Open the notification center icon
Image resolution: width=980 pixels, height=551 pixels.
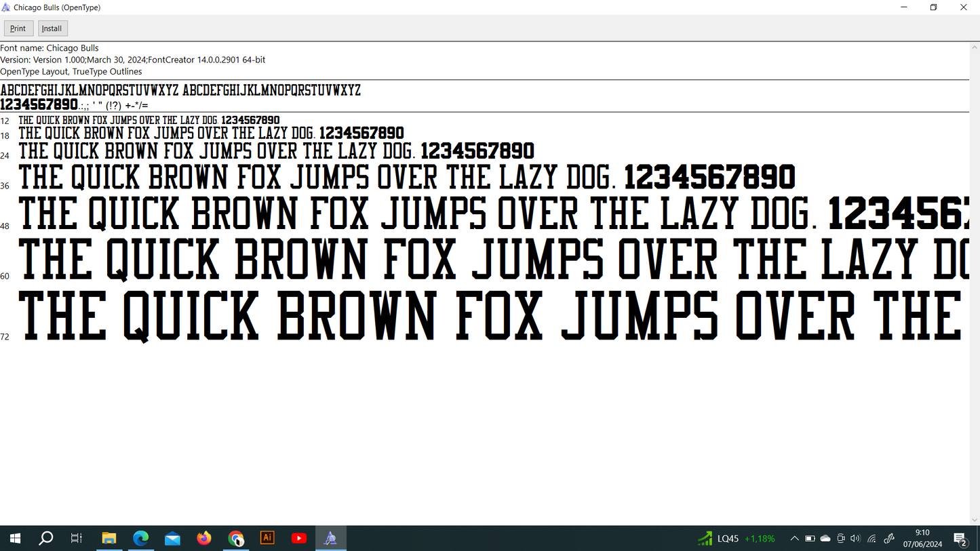click(x=960, y=539)
